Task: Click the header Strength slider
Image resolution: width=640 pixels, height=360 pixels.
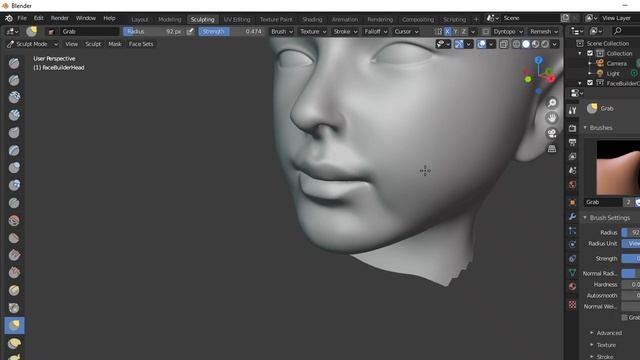Action: [x=231, y=31]
